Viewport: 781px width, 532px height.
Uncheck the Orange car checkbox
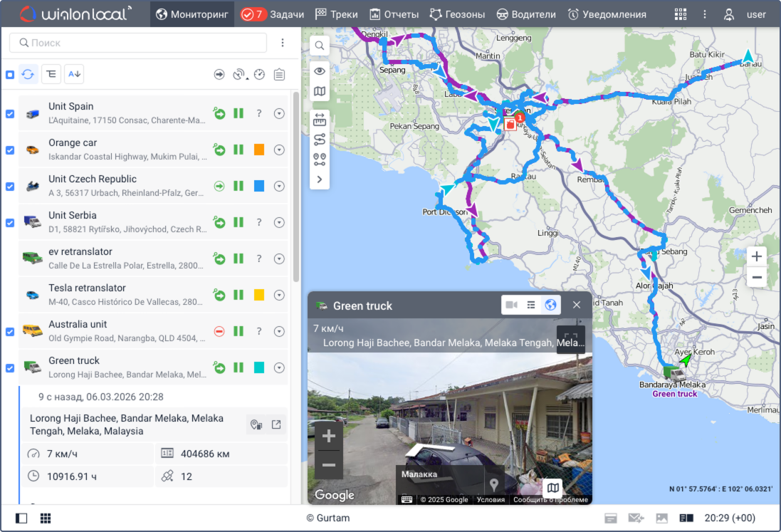[x=10, y=150]
